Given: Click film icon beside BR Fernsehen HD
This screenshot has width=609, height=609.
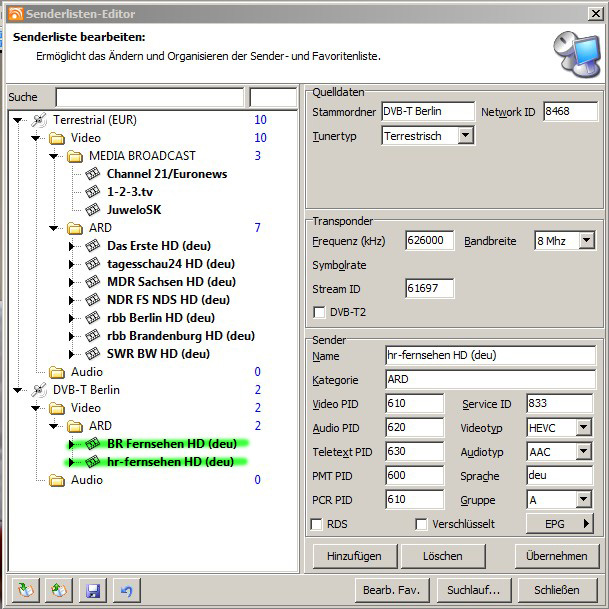Looking at the screenshot, I should click(93, 444).
